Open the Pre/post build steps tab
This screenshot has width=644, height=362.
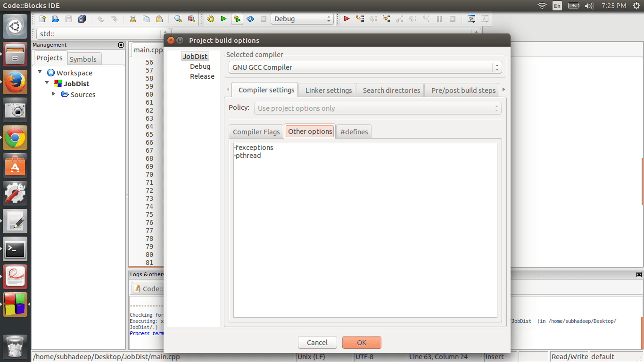coord(463,90)
